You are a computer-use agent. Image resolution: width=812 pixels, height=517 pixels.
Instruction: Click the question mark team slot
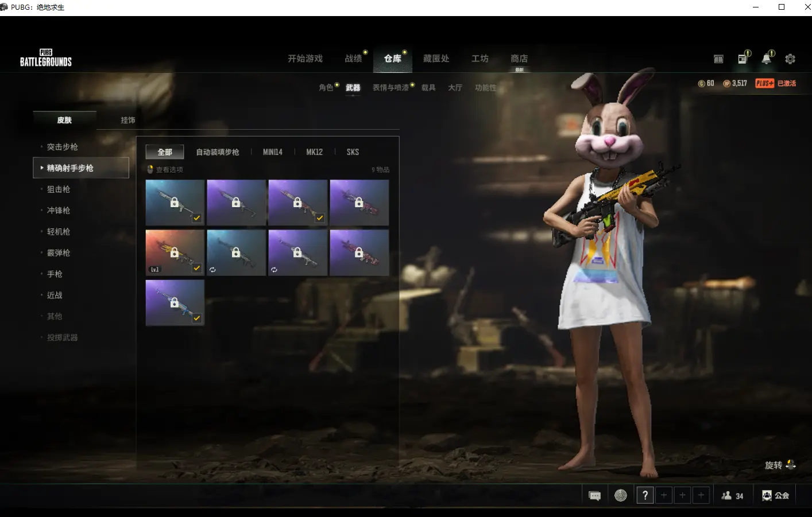pos(645,495)
